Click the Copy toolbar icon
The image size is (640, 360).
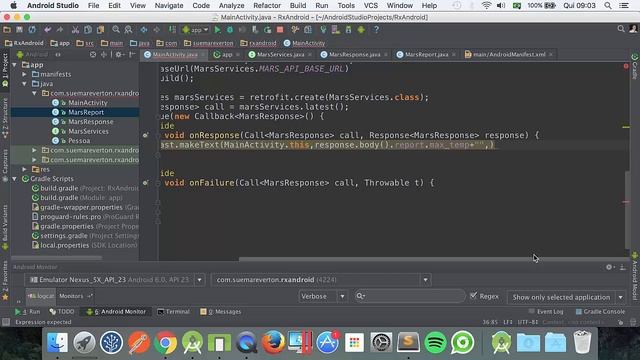point(88,30)
